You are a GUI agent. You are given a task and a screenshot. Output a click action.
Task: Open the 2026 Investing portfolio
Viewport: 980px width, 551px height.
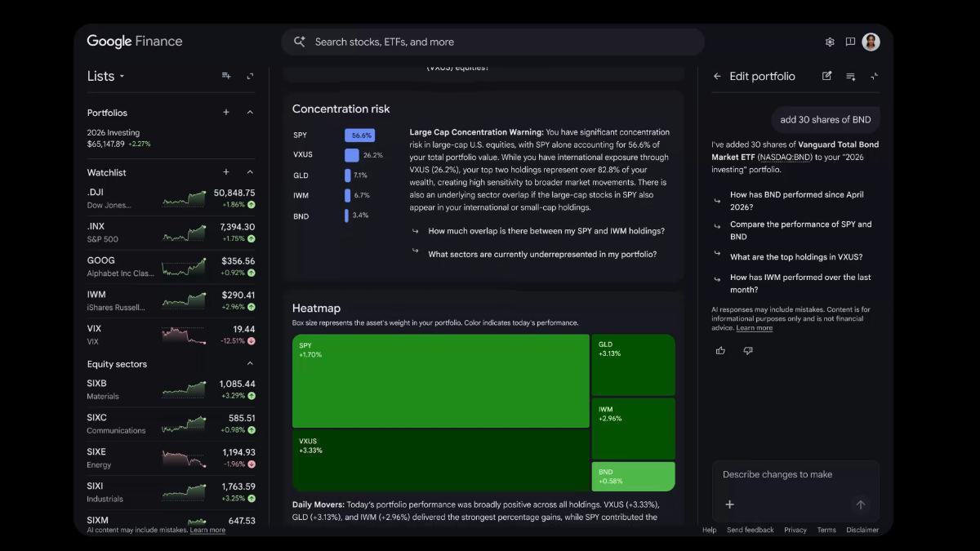(171, 138)
